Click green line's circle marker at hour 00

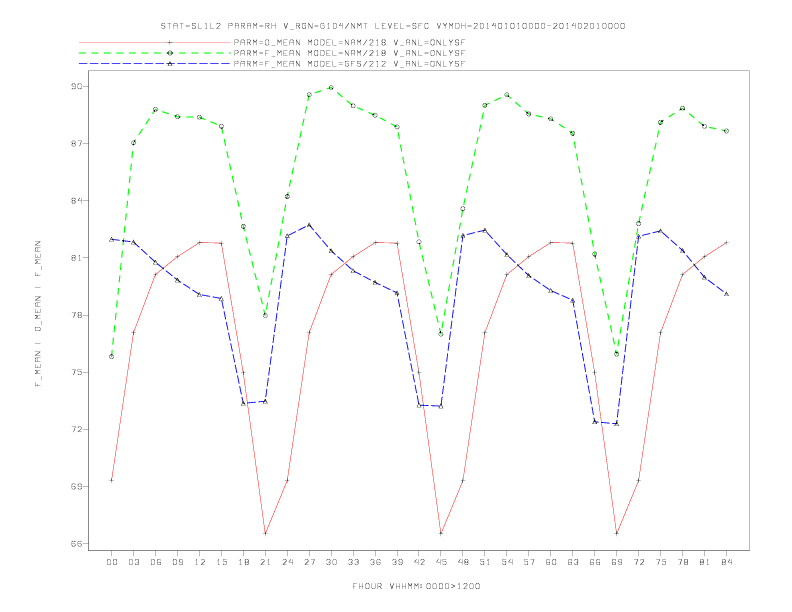click(112, 356)
